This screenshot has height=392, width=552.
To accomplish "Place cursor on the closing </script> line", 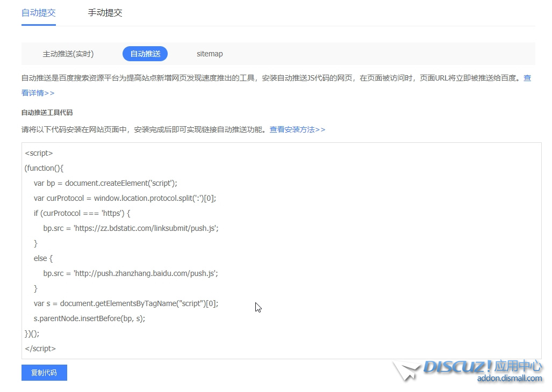I will 40,349.
